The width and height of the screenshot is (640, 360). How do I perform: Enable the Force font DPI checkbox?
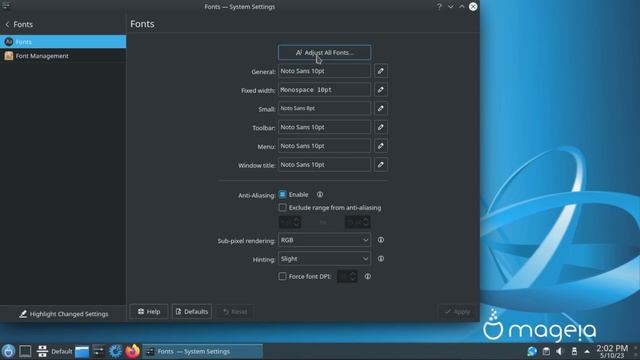point(282,276)
